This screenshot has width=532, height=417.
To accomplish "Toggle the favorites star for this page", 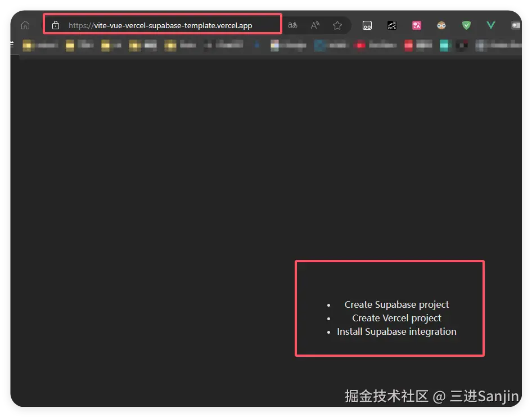I will 337,25.
